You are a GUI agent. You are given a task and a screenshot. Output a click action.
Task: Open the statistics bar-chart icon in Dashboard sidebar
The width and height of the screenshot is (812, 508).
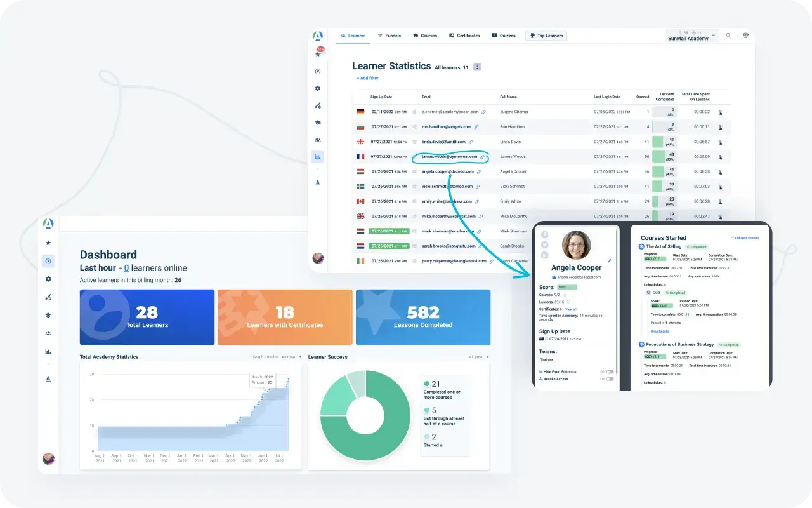click(x=48, y=351)
